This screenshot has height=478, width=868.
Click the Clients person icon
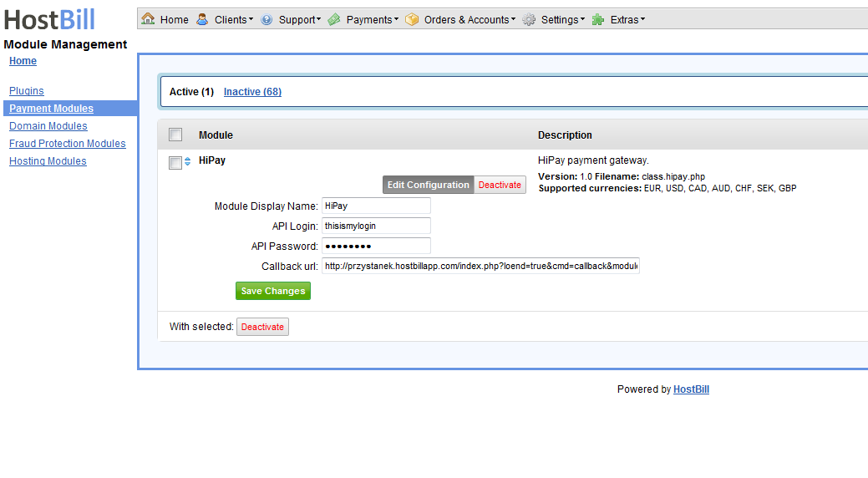point(203,19)
